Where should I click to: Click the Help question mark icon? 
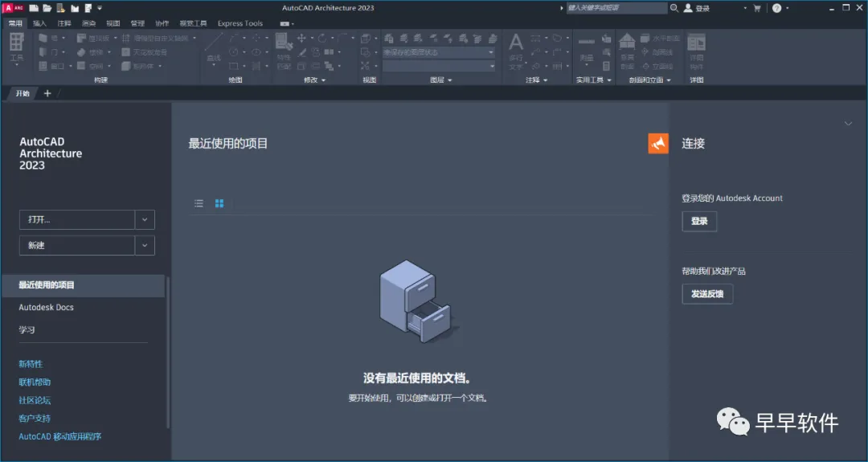point(777,8)
